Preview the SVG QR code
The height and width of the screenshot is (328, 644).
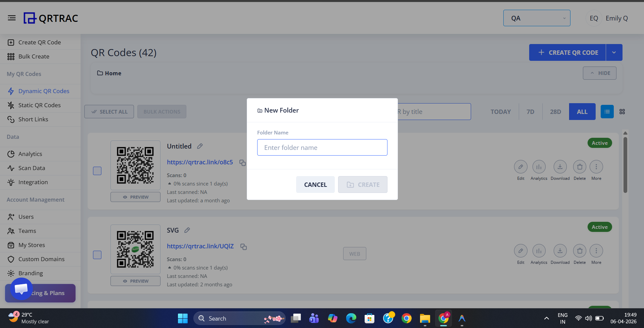point(135,281)
